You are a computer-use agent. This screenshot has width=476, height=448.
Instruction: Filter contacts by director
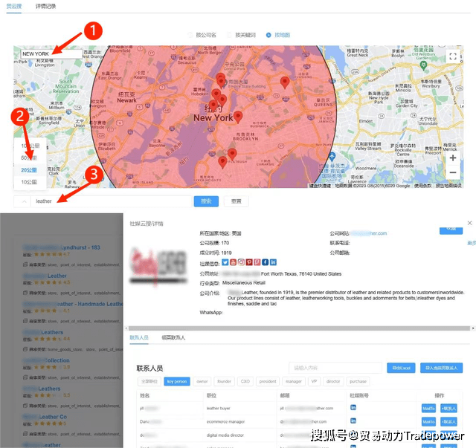(333, 381)
